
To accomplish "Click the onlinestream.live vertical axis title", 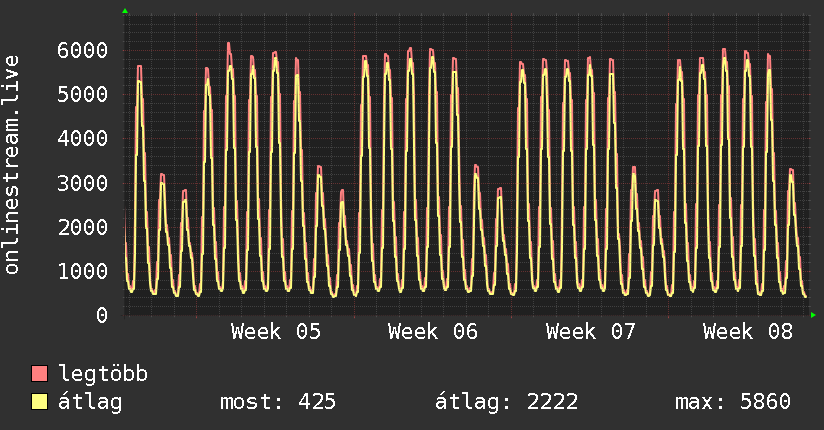I will point(11,165).
